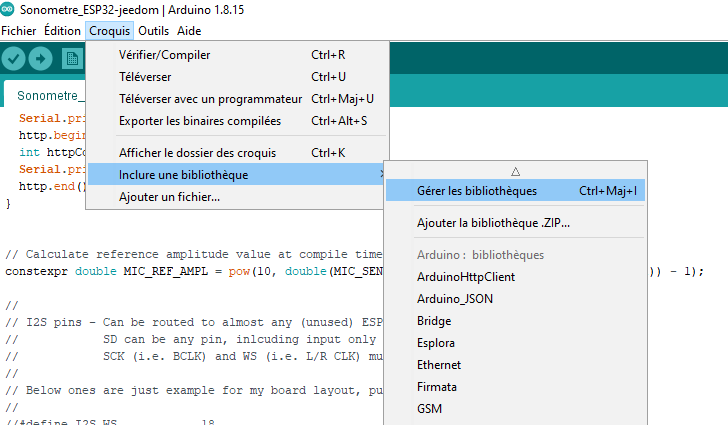Open the Aide menu
728x425 pixels.
coord(189,31)
